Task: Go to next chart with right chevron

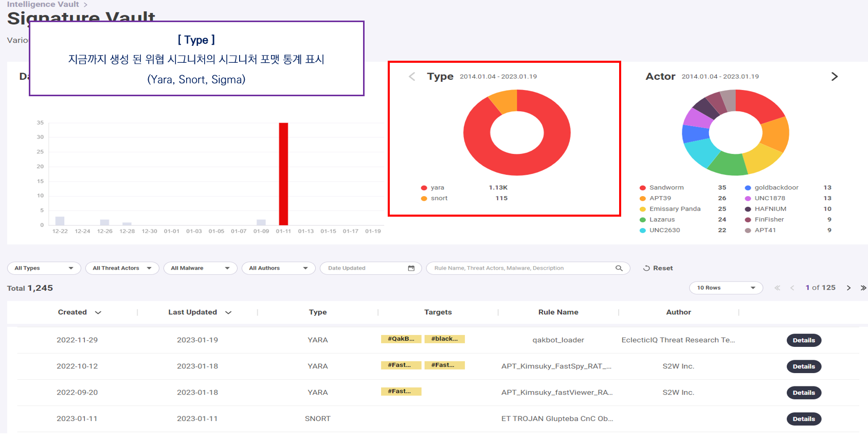Action: coord(835,76)
